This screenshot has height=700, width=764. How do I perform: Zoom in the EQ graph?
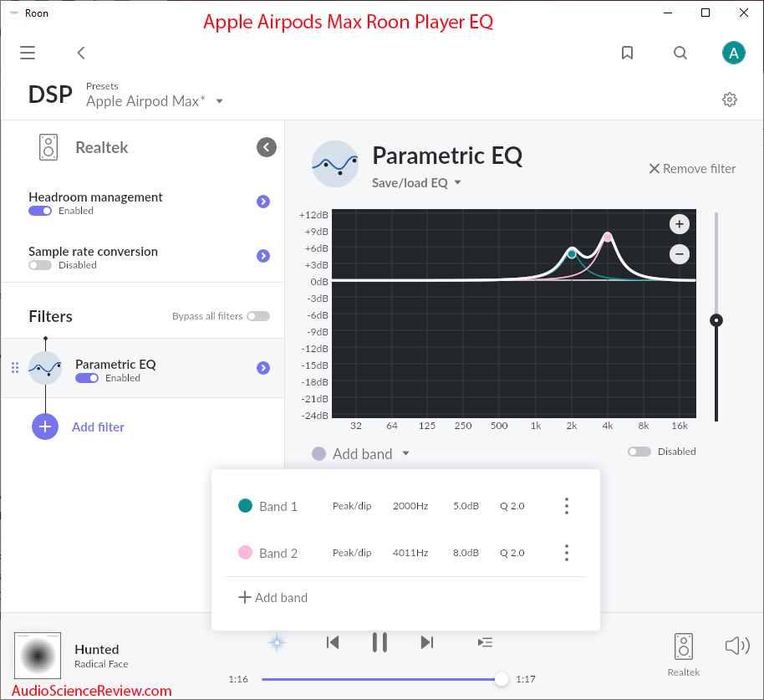680,224
